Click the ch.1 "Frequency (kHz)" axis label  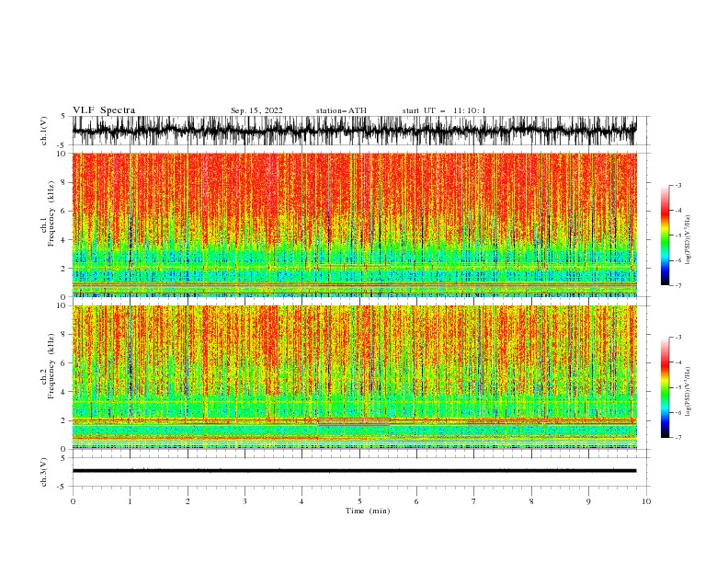coord(51,213)
